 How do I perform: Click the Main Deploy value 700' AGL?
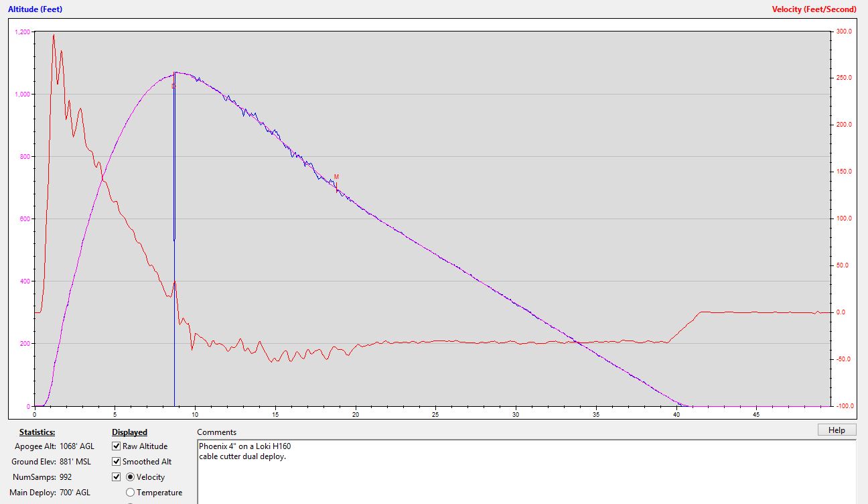pyautogui.click(x=76, y=493)
